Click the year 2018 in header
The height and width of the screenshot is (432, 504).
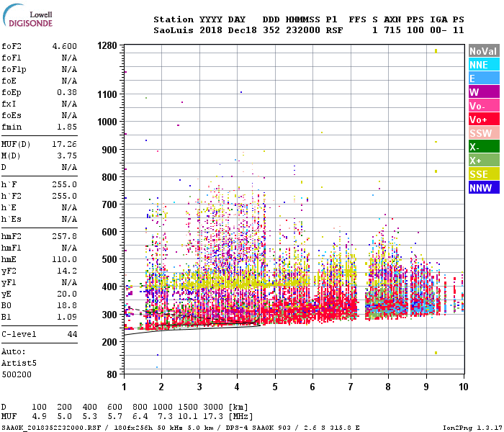(x=211, y=30)
